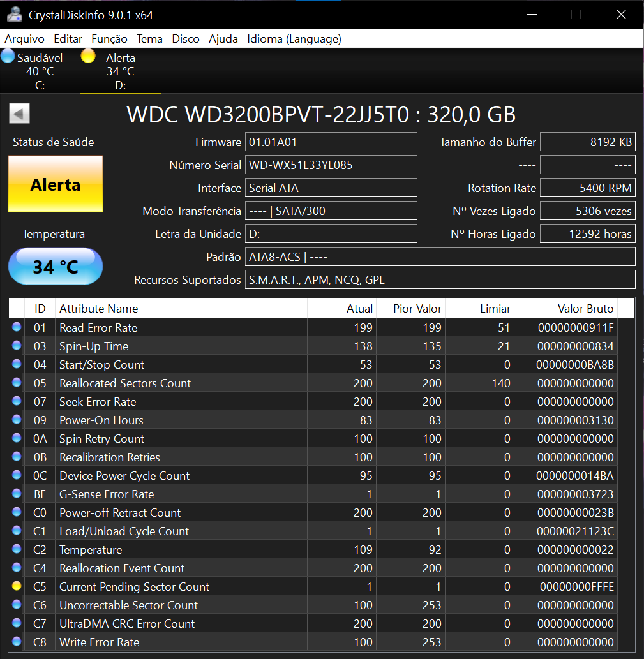Go to previous disk with the arrow button
This screenshot has height=659, width=644.
[x=19, y=114]
